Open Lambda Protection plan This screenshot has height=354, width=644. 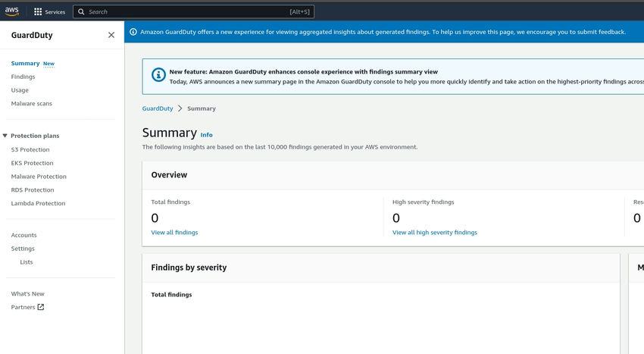click(x=38, y=203)
